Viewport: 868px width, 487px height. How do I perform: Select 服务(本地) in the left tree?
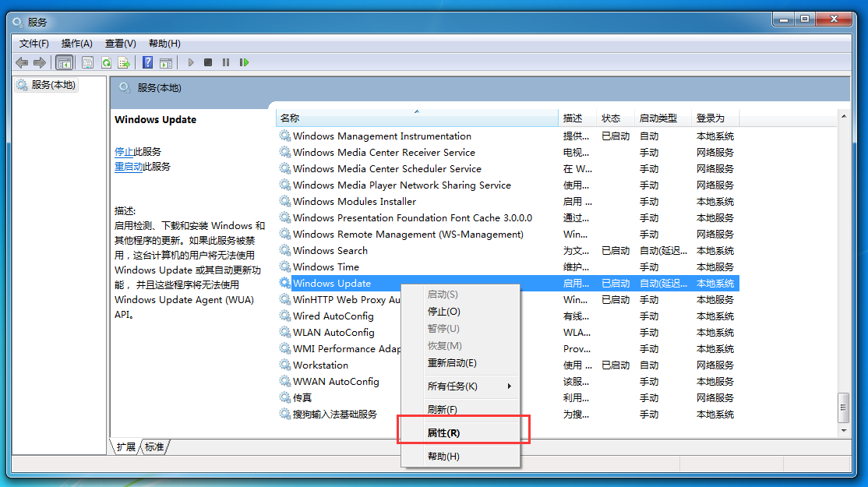point(53,85)
